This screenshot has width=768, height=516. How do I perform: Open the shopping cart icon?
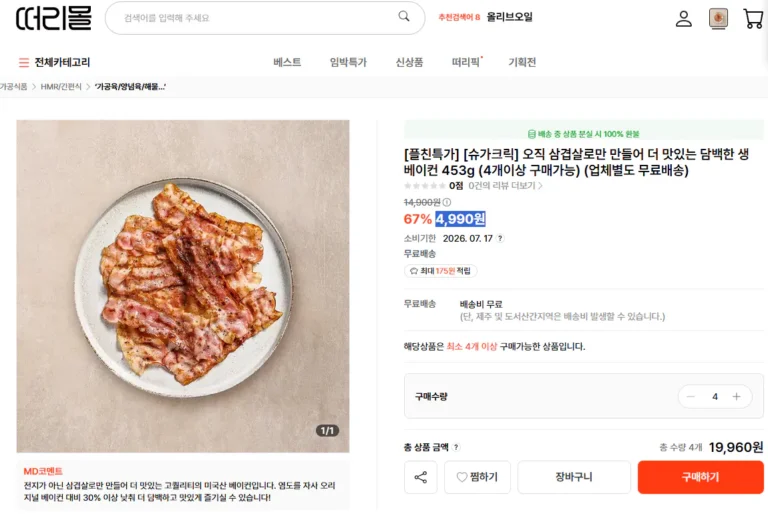click(753, 18)
